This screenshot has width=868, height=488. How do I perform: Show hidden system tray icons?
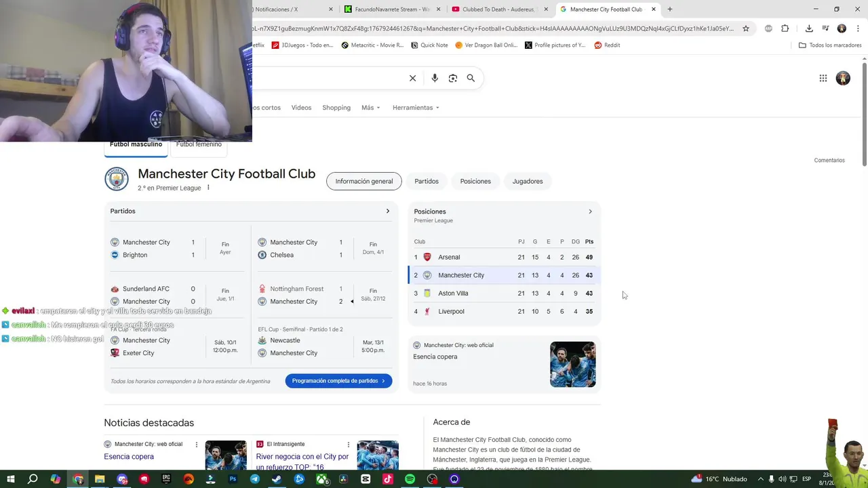(x=760, y=479)
